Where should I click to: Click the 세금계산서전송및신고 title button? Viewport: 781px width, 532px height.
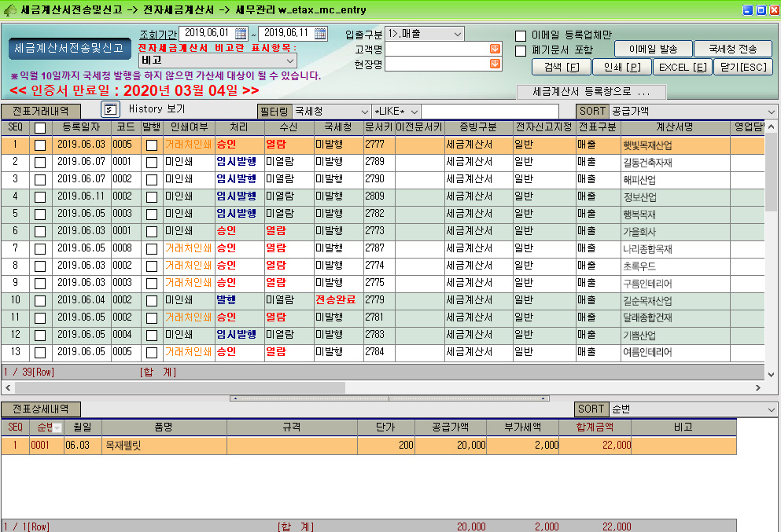coord(69,49)
